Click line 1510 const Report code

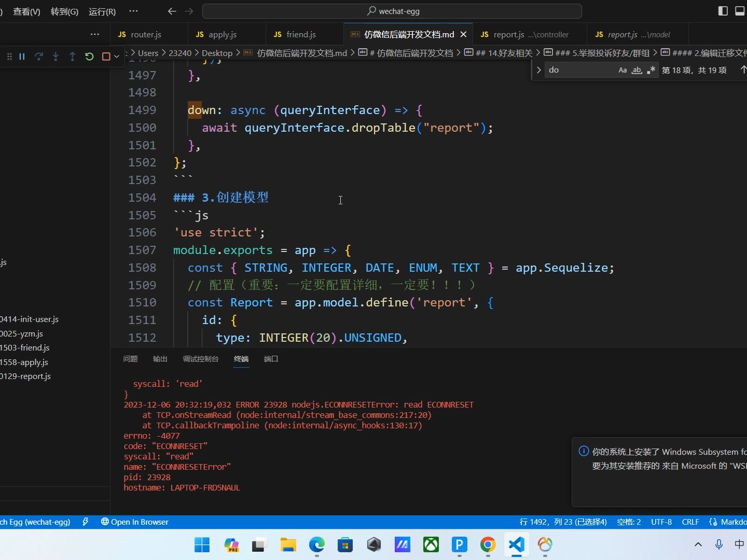tap(340, 303)
